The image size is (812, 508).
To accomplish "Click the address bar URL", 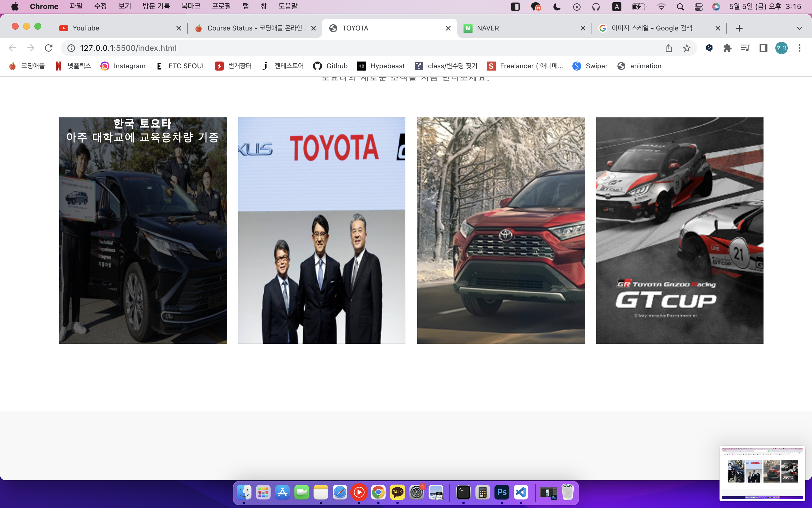I will coord(128,48).
